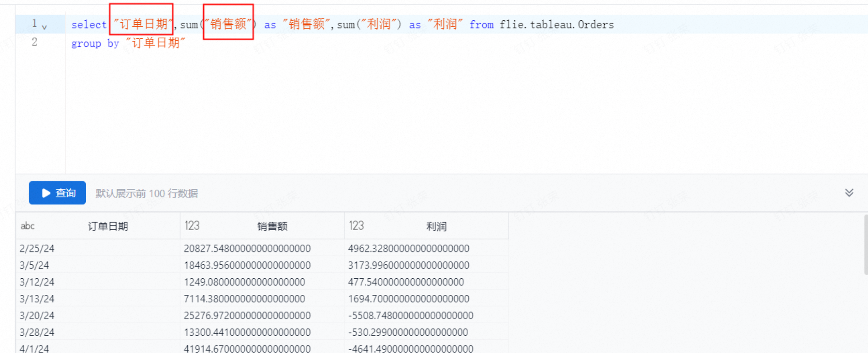Click line number 2 in the gutter
868x353 pixels.
(35, 42)
